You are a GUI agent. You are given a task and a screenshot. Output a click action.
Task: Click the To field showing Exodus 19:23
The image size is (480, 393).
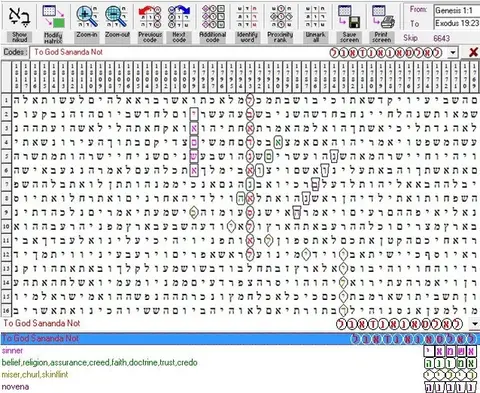click(457, 23)
